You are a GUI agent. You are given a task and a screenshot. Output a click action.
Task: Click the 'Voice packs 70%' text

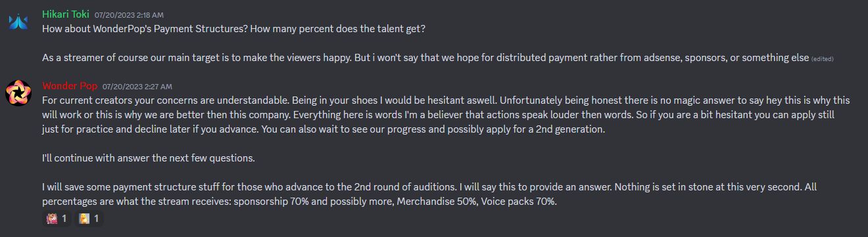point(519,202)
